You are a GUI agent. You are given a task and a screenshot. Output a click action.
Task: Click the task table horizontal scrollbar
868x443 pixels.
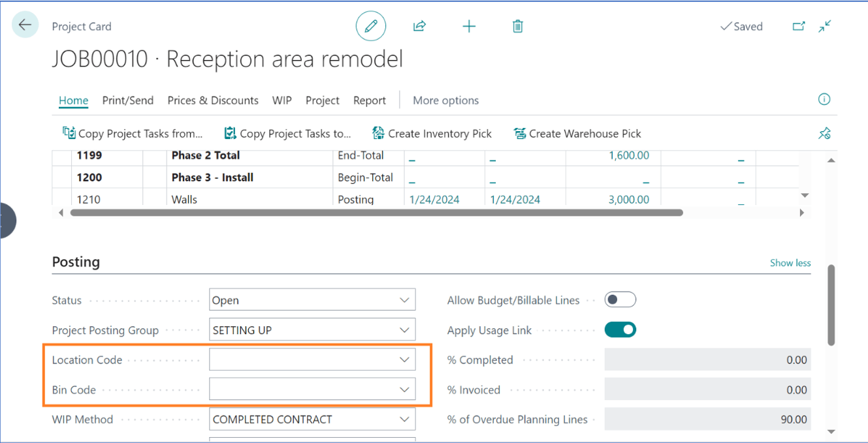[x=376, y=213]
